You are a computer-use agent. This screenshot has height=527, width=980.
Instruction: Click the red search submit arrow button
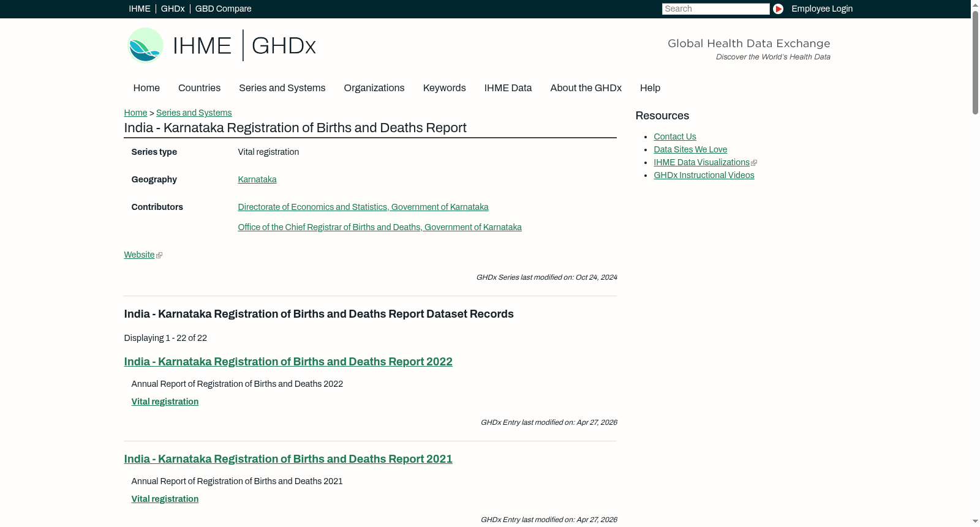click(x=778, y=9)
